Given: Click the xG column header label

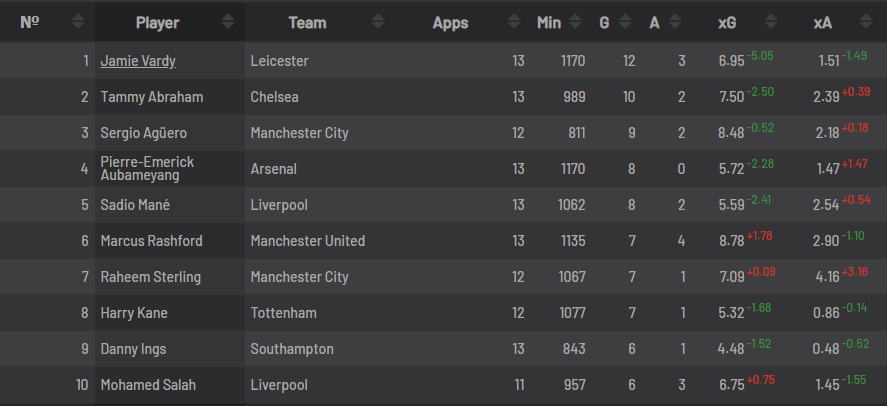Looking at the screenshot, I should pos(727,23).
